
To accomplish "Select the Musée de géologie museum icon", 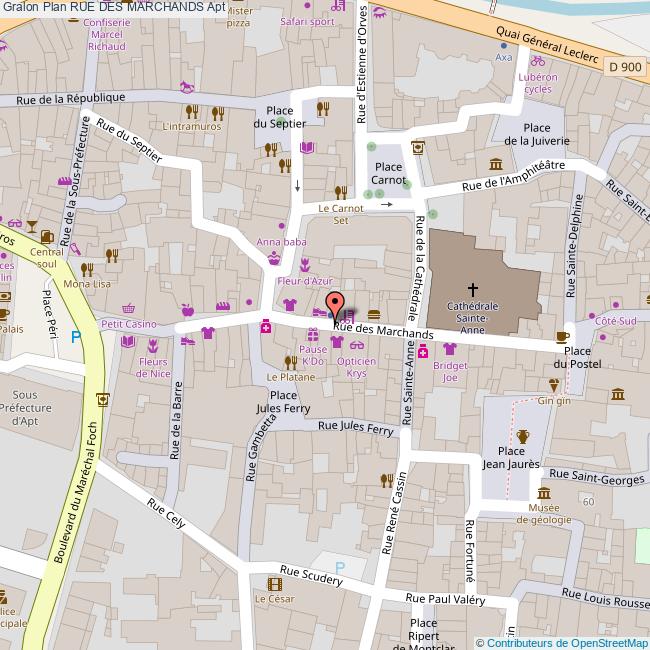I will (543, 493).
